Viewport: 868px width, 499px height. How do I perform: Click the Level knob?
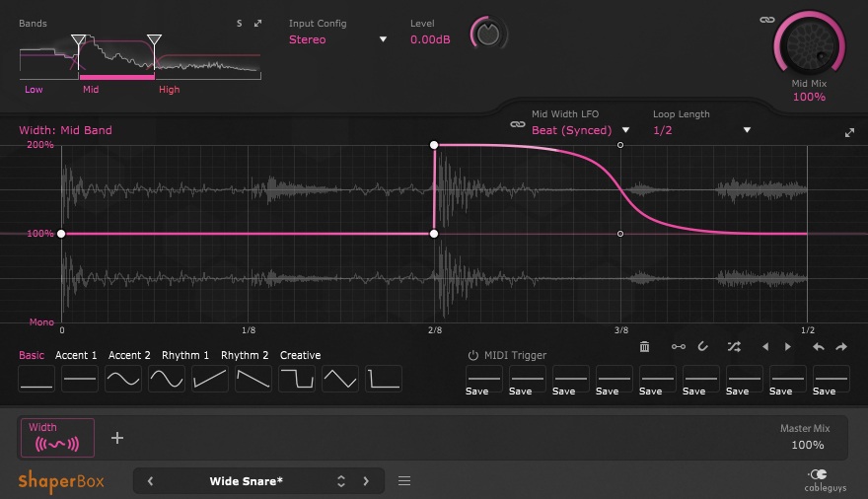coord(487,35)
